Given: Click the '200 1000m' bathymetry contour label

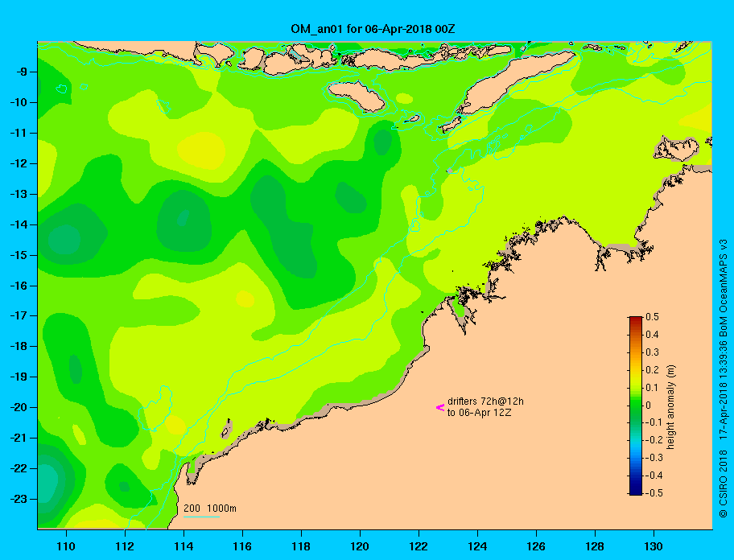Looking at the screenshot, I should 210,508.
